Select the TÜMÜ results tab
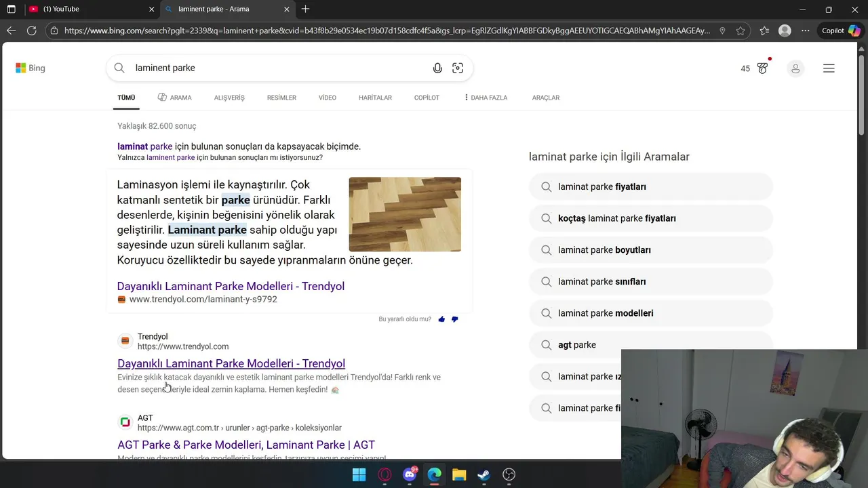This screenshot has height=488, width=868. 126,98
